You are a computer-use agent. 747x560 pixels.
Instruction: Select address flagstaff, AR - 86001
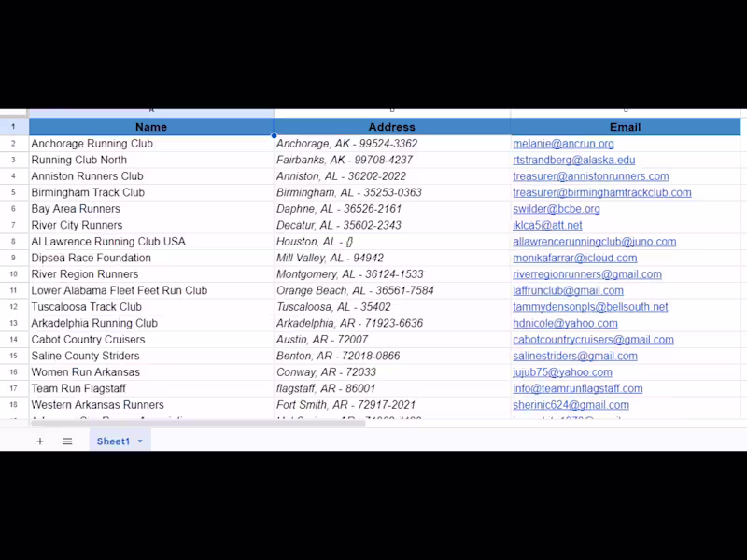[391, 388]
